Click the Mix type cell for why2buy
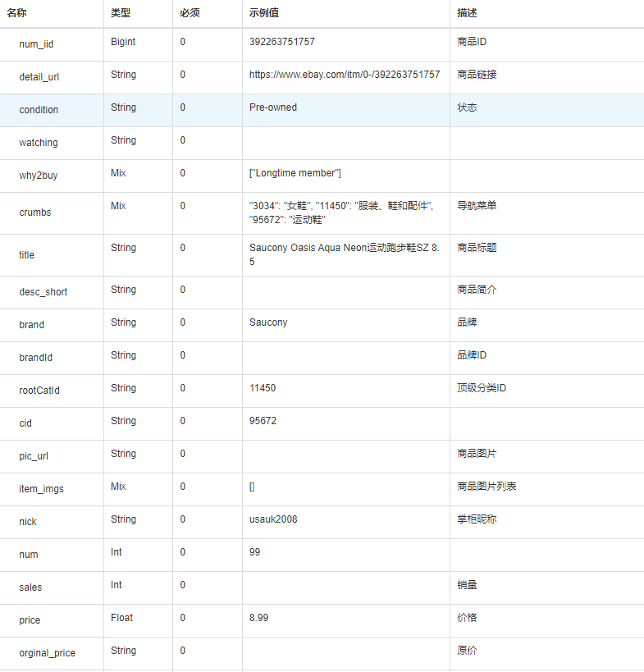 tap(118, 173)
